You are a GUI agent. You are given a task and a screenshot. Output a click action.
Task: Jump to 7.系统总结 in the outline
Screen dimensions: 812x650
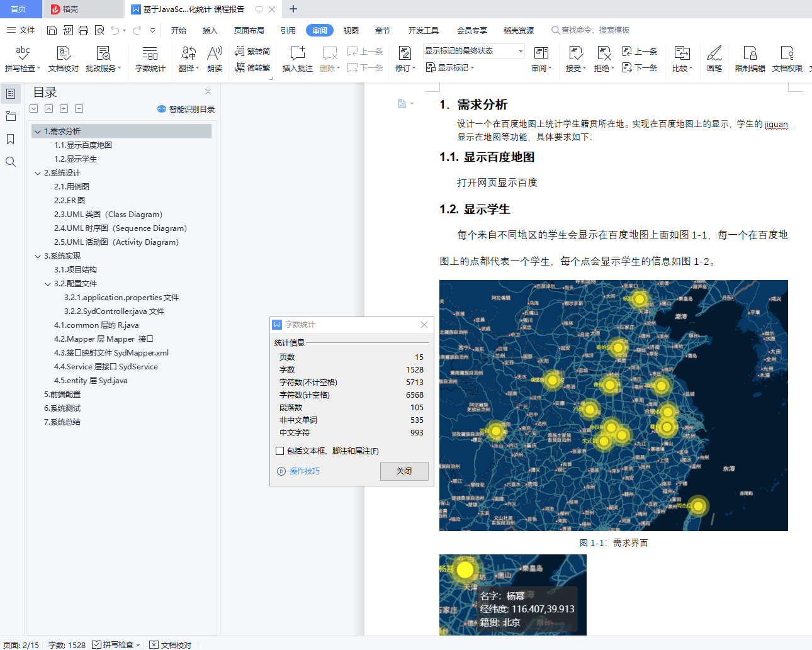tap(62, 422)
